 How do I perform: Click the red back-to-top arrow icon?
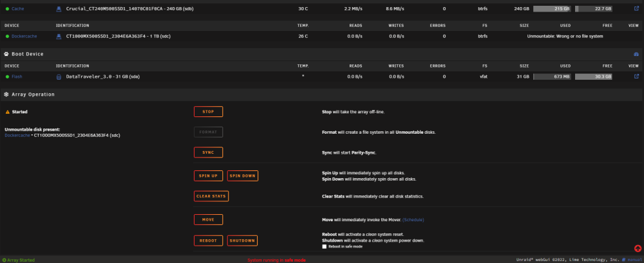point(638,248)
